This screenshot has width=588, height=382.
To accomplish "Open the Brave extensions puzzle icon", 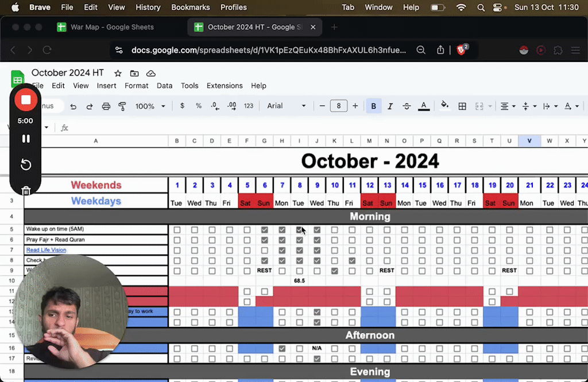I will coord(558,50).
